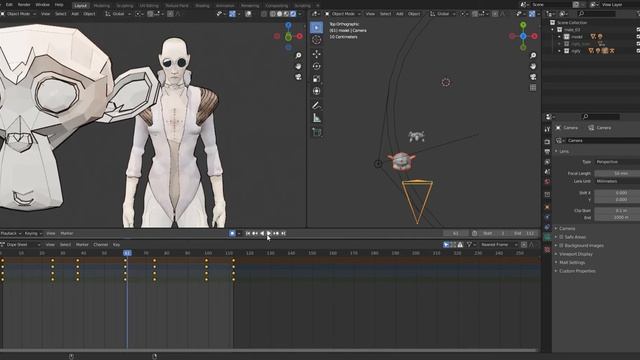Select the Scale tool in right viewport toolbar
The image size is (640, 360).
tap(316, 79)
